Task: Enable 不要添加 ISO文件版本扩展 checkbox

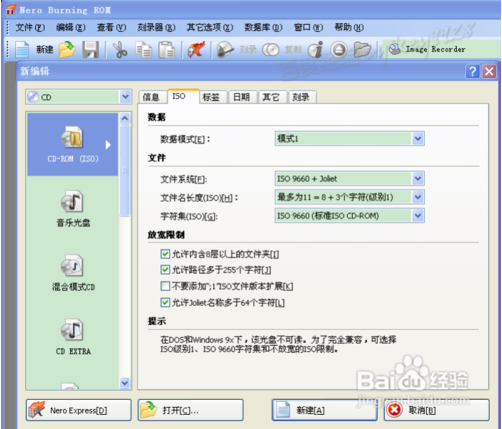Action: [x=165, y=286]
